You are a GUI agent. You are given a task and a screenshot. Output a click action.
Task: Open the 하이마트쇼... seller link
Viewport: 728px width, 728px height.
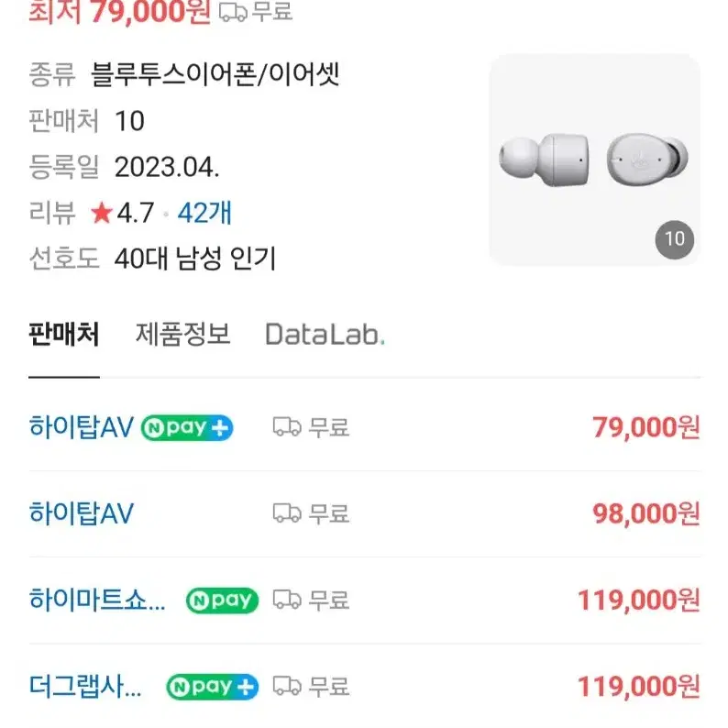[x=97, y=600]
